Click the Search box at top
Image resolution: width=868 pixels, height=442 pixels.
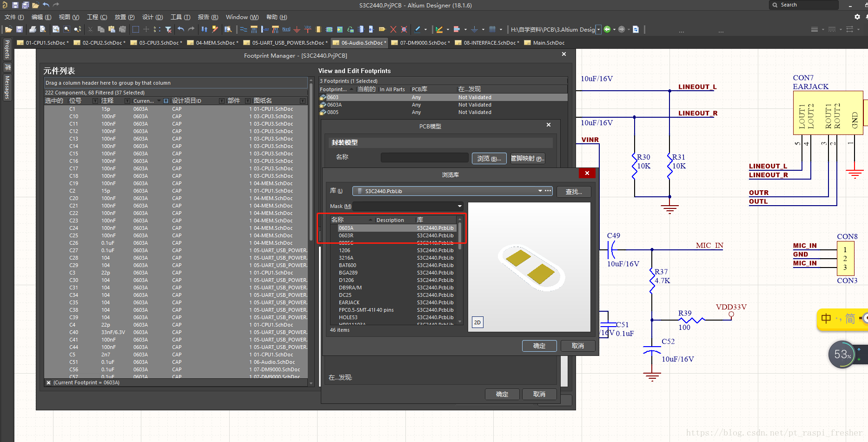(804, 5)
